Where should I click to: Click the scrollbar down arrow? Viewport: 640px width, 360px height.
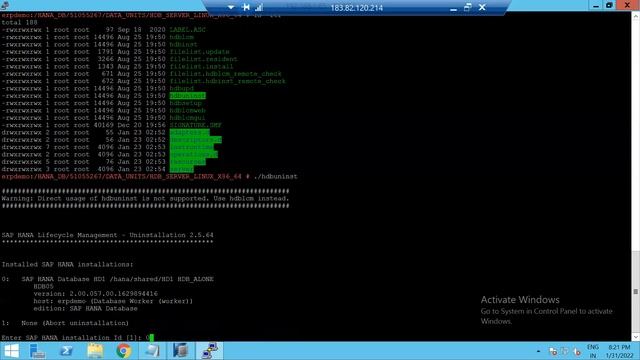pyautogui.click(x=636, y=337)
